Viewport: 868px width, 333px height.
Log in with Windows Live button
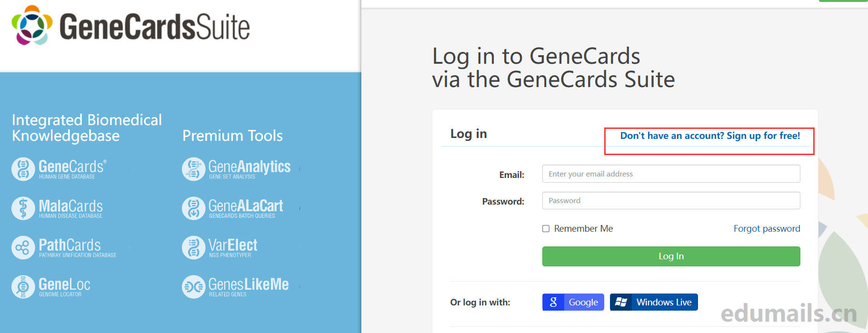point(654,302)
